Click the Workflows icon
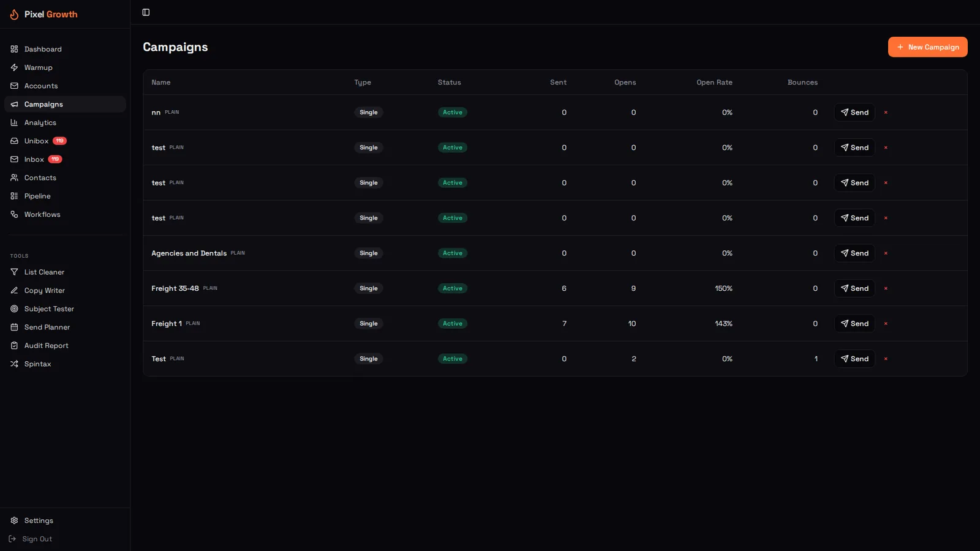This screenshot has width=980, height=551. tap(14, 214)
